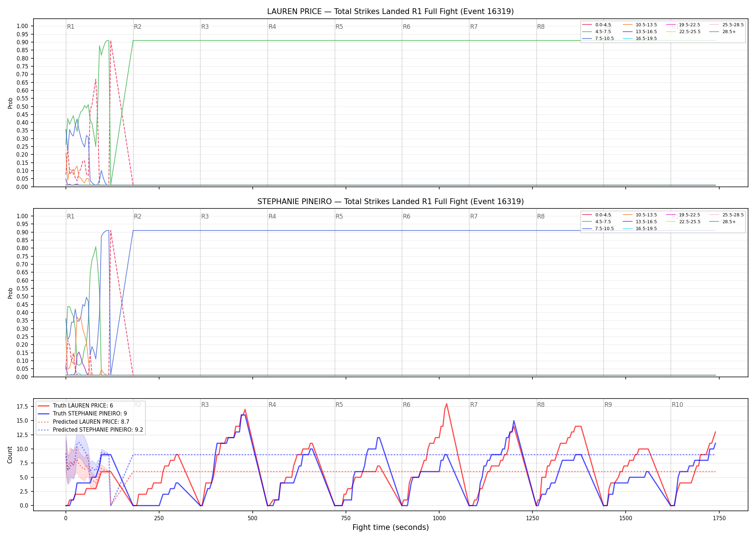Click the 'Fight time (seconds)' axis label
The width and height of the screenshot is (756, 540).
coord(391,527)
